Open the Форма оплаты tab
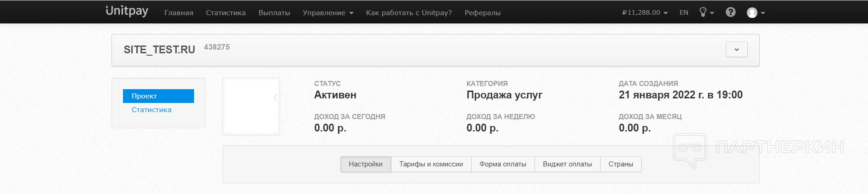Viewport: 868px width, 194px height. (x=503, y=164)
